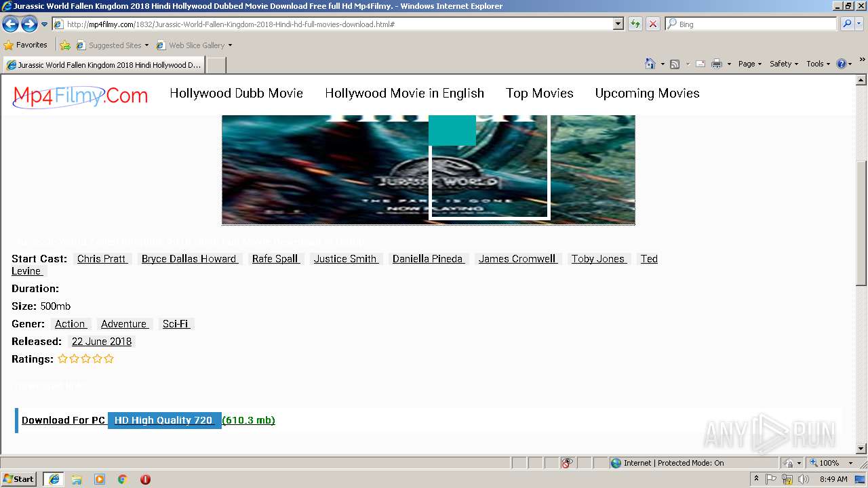Open Chris Pratt cast link
Screen dimensions: 868x488
click(x=102, y=259)
